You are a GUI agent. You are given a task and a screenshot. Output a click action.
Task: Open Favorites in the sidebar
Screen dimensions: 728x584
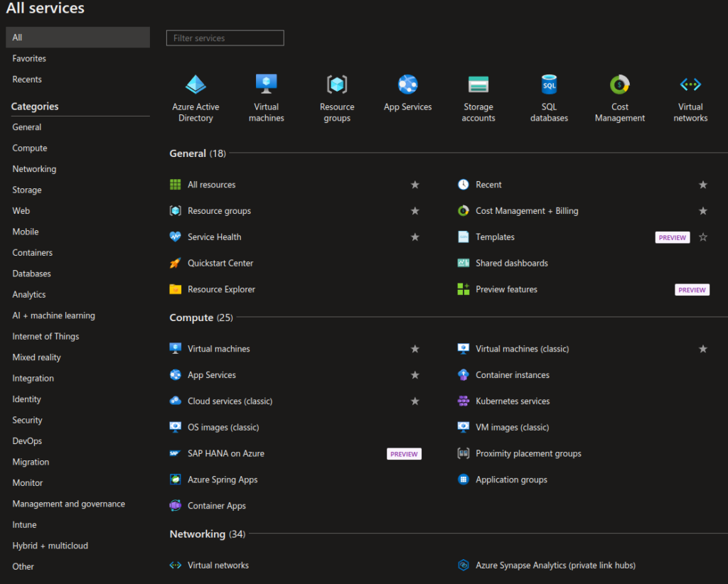(29, 58)
